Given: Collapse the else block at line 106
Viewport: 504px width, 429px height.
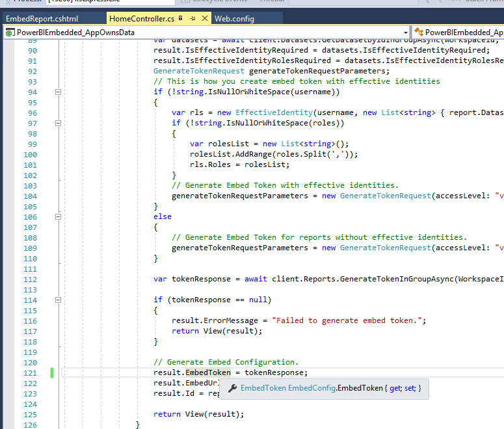Looking at the screenshot, I should [58, 216].
